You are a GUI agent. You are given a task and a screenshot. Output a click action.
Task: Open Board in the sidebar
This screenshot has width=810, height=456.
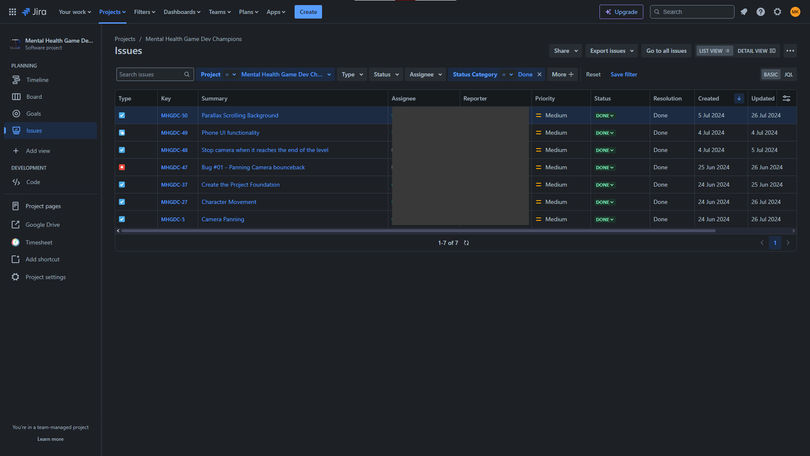(x=51, y=97)
